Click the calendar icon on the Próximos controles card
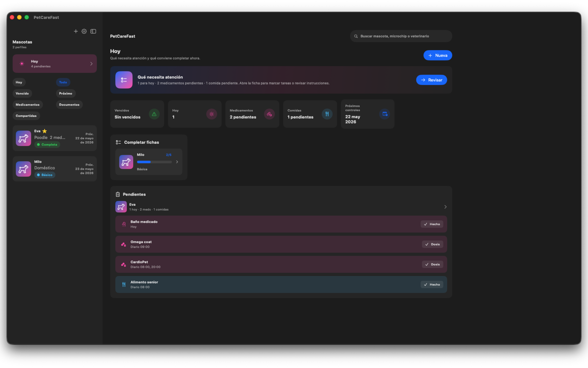 (x=385, y=114)
